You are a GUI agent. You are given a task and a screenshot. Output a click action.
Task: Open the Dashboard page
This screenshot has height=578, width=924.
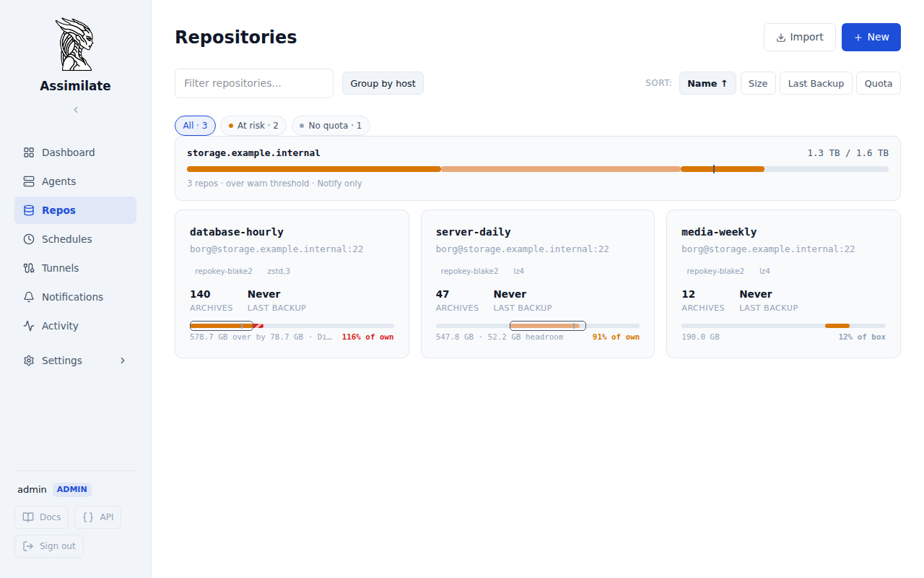[75, 152]
